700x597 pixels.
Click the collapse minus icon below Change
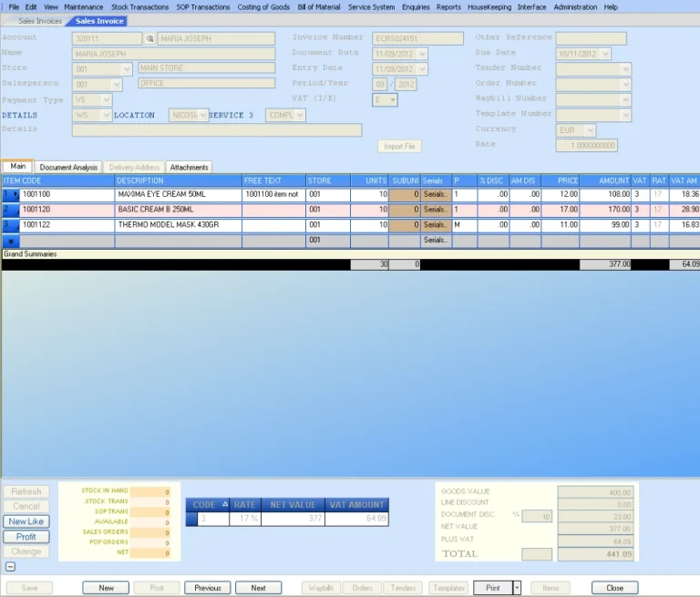(x=10, y=567)
